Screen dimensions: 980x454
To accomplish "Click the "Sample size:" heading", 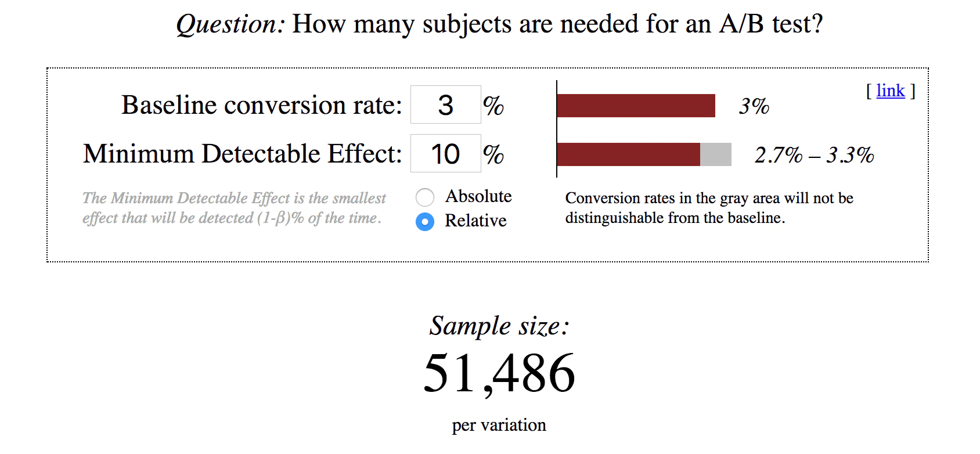I will (x=499, y=326).
